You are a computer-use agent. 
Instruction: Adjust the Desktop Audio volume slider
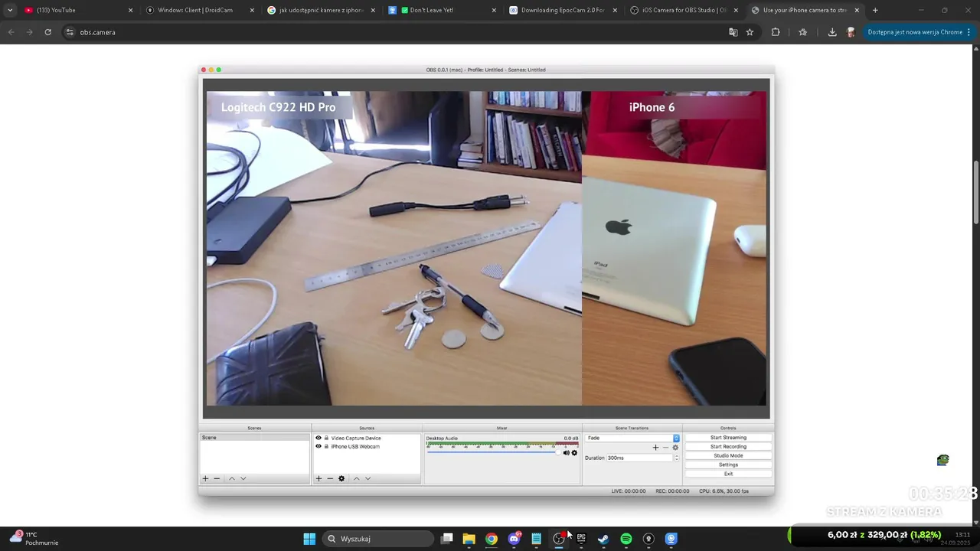[495, 452]
